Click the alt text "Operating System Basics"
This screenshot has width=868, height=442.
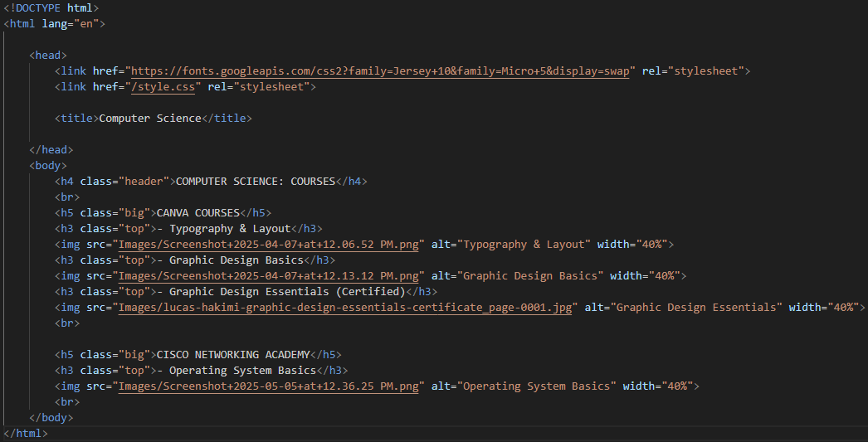(x=539, y=386)
